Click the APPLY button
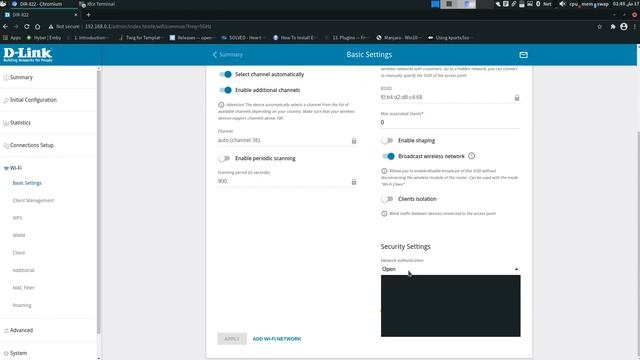Image resolution: width=640 pixels, height=360 pixels. click(232, 339)
